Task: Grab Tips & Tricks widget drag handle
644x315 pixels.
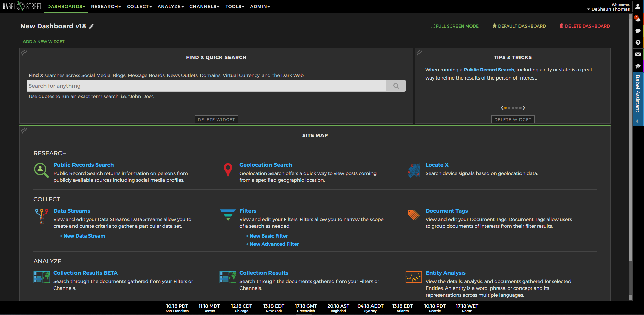Action: point(419,53)
